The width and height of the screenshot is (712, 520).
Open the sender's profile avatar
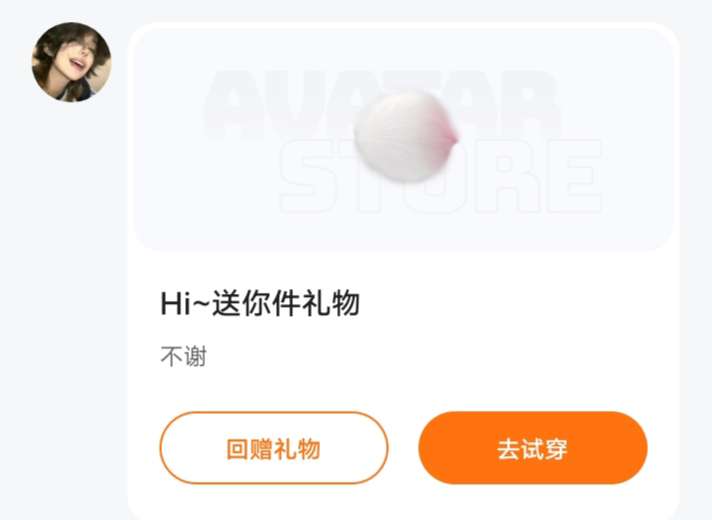pyautogui.click(x=71, y=62)
